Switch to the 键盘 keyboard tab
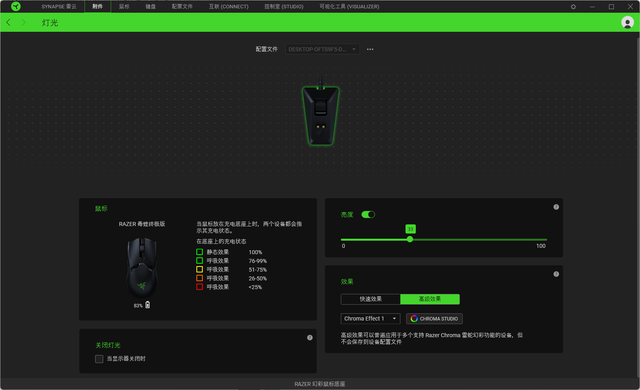 pyautogui.click(x=151, y=7)
